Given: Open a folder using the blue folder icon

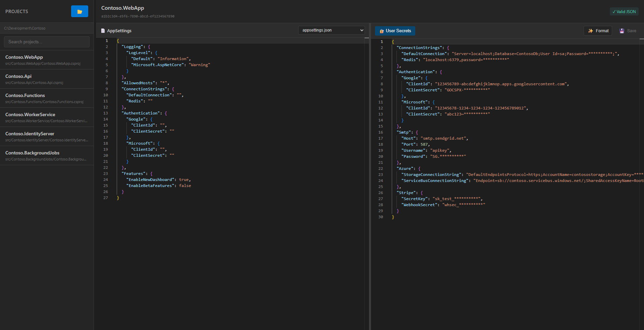Looking at the screenshot, I should [x=79, y=11].
